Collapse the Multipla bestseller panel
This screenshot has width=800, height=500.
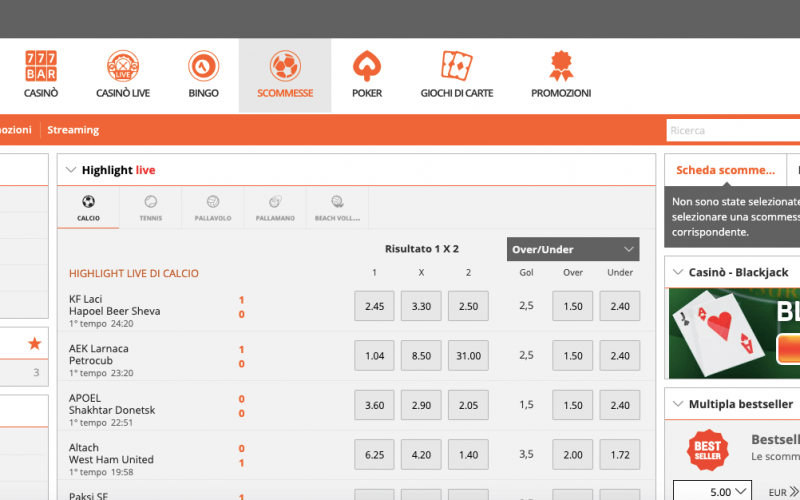pos(678,404)
